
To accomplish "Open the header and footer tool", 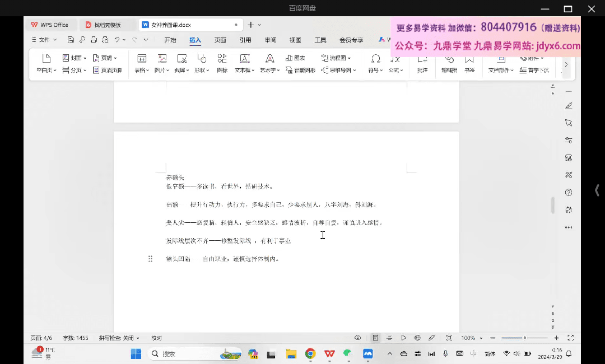I will click(x=108, y=70).
